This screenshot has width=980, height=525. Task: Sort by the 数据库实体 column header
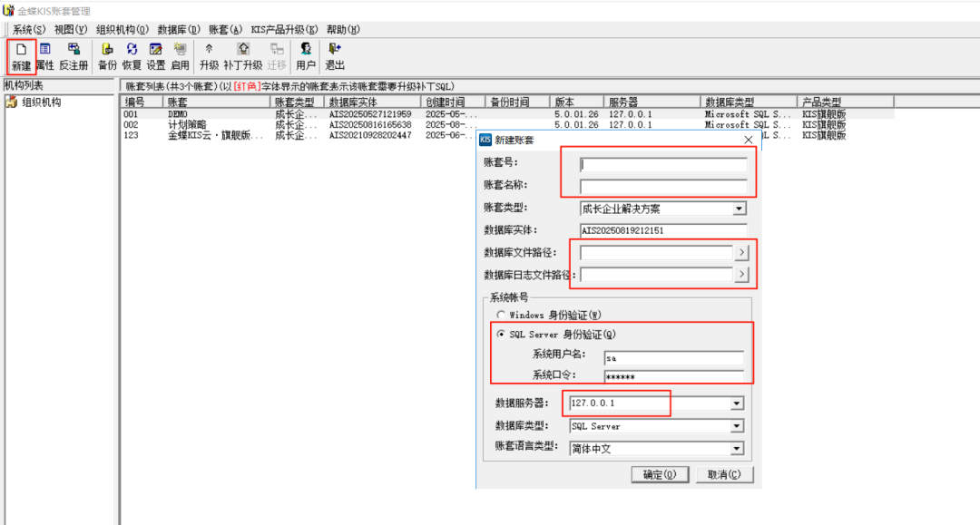tap(373, 102)
